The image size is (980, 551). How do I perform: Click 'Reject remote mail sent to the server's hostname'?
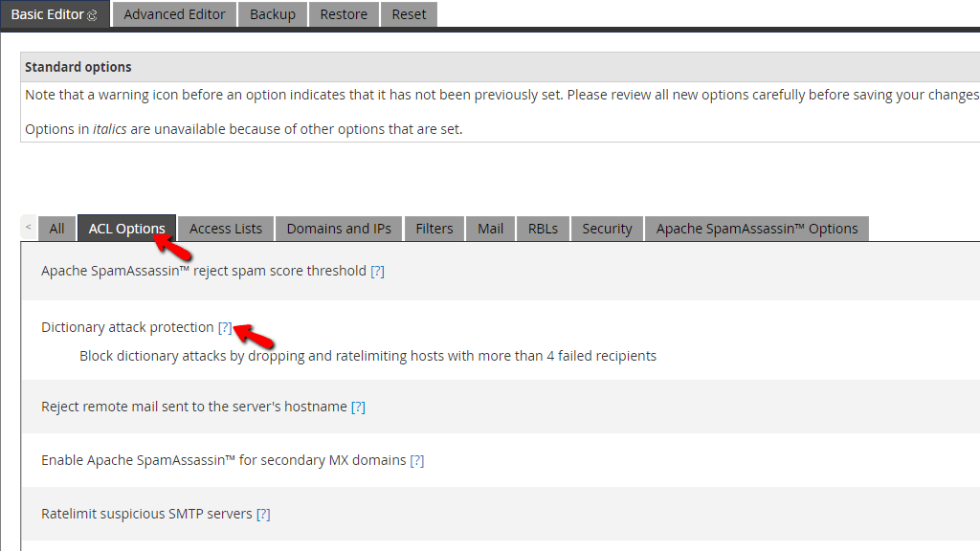pos(193,407)
